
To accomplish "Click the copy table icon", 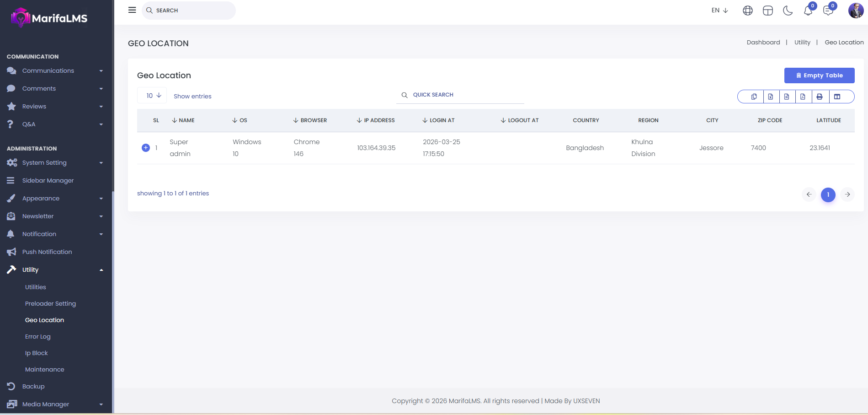I will pyautogui.click(x=754, y=97).
